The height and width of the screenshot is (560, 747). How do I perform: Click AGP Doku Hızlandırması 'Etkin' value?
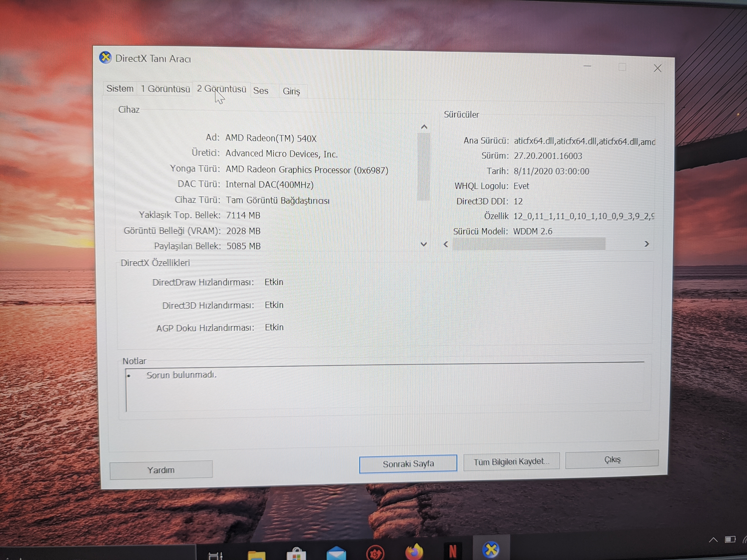click(x=274, y=327)
